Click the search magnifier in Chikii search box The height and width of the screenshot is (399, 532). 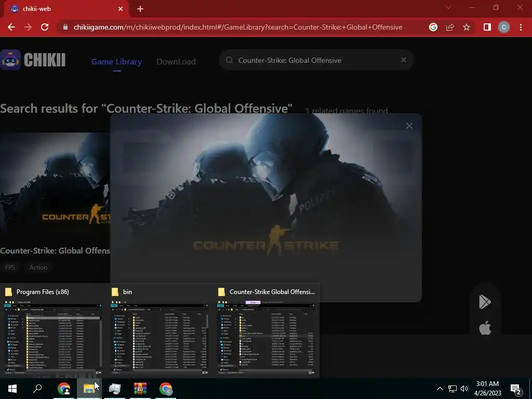[x=229, y=60]
